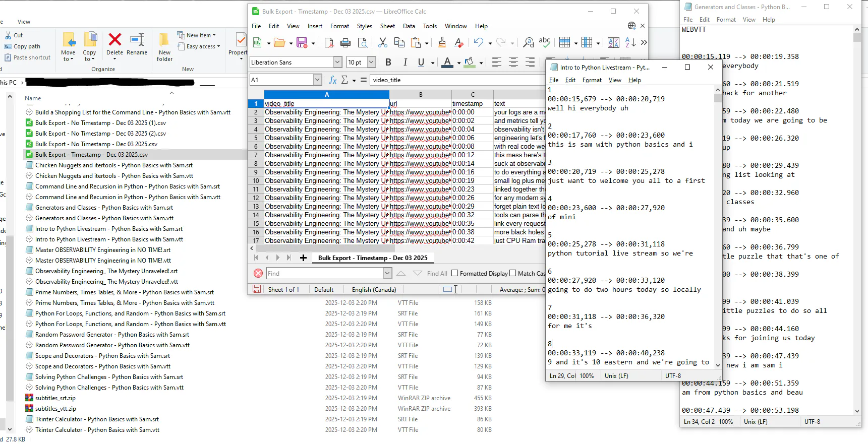Click the Undo arrow icon
Image resolution: width=868 pixels, height=444 pixels.
coord(478,43)
